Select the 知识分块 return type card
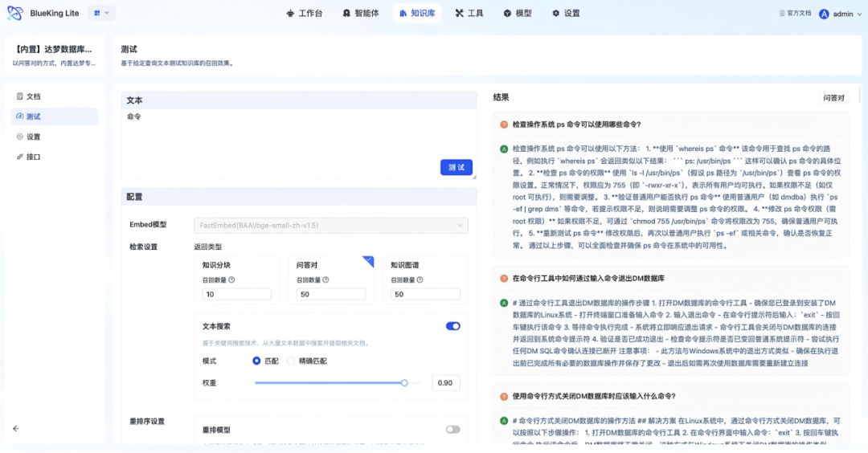 (237, 280)
